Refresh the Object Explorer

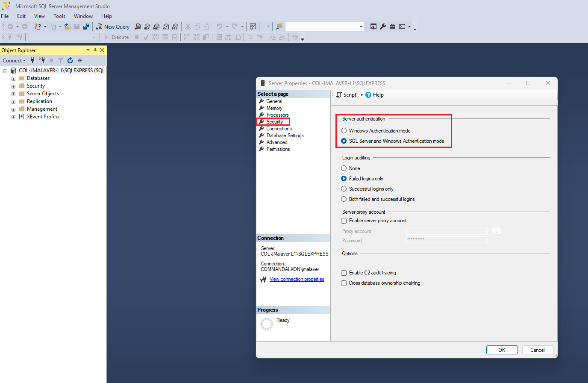point(70,60)
